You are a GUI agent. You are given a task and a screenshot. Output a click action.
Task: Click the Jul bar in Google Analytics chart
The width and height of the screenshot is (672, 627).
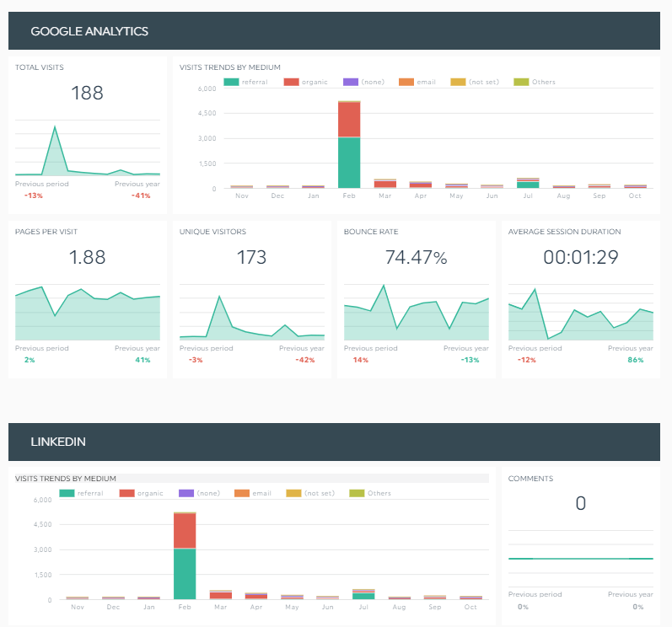528,183
